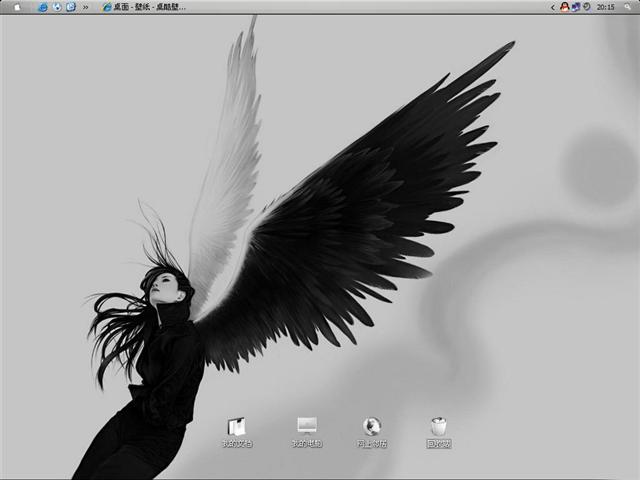
Task: Click the 网上邻居 text label
Action: (372, 443)
